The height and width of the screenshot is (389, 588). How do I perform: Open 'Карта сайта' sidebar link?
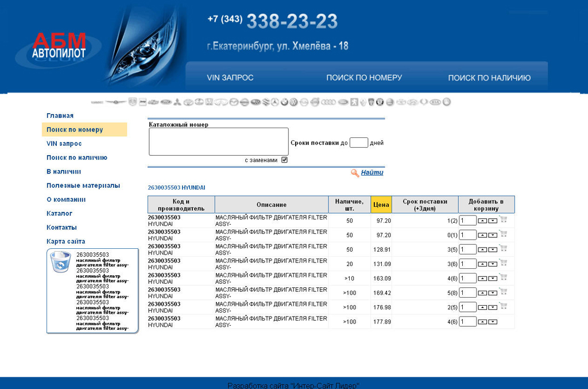65,241
